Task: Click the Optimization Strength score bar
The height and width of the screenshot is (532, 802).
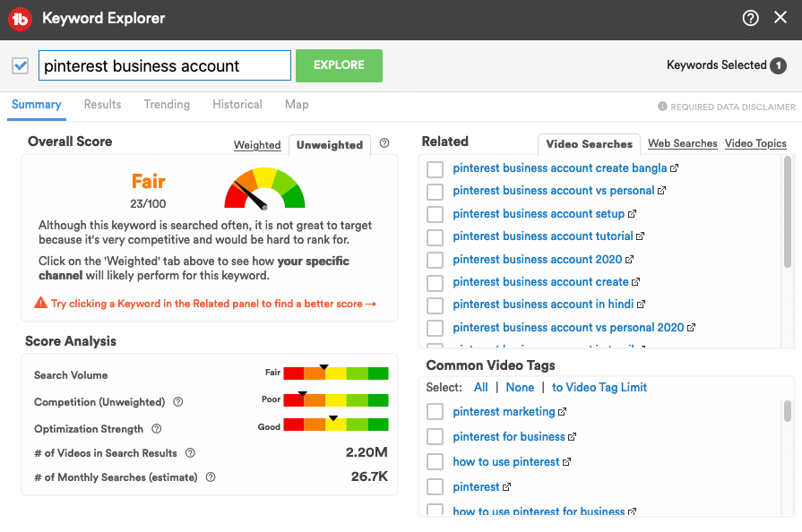Action: pyautogui.click(x=336, y=425)
